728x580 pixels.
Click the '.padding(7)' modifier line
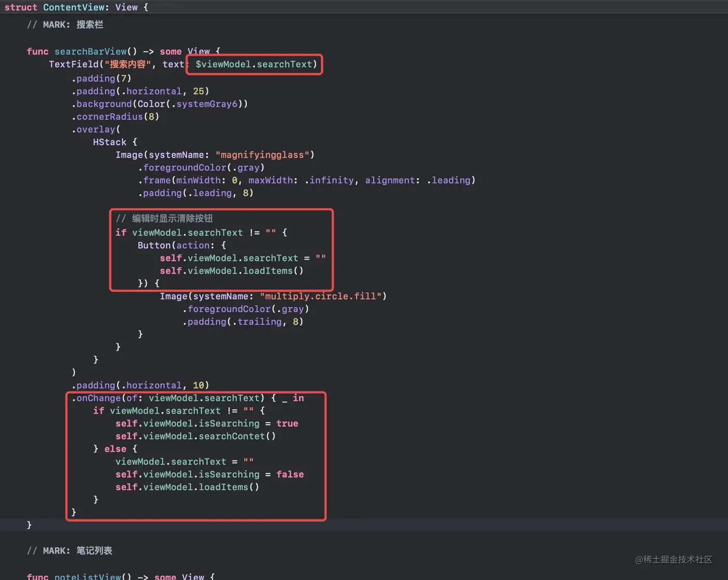tap(101, 79)
